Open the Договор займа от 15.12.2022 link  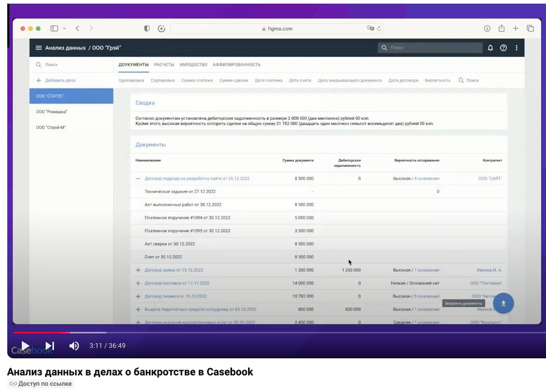tap(174, 270)
